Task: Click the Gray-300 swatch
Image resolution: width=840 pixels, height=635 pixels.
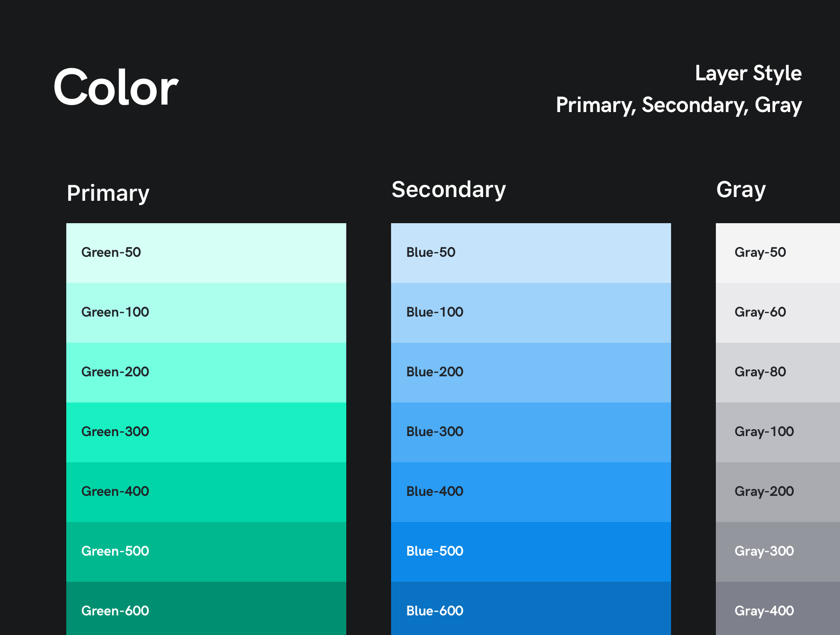Action: point(777,552)
